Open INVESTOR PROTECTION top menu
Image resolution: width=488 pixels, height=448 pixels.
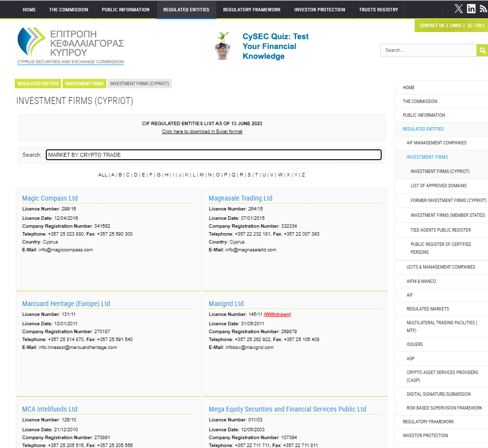320,10
